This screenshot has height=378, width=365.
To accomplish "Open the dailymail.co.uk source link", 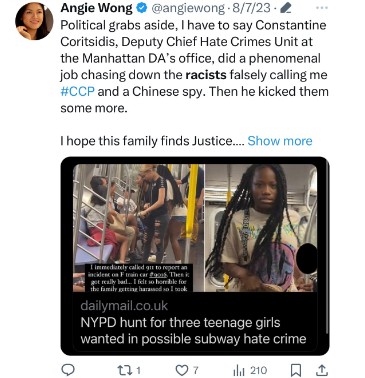I will (124, 306).
